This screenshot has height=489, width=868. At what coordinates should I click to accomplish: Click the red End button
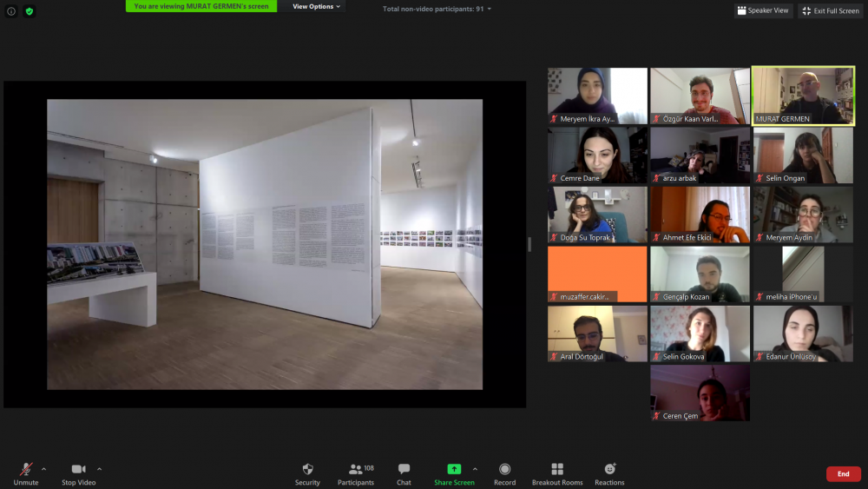(843, 474)
